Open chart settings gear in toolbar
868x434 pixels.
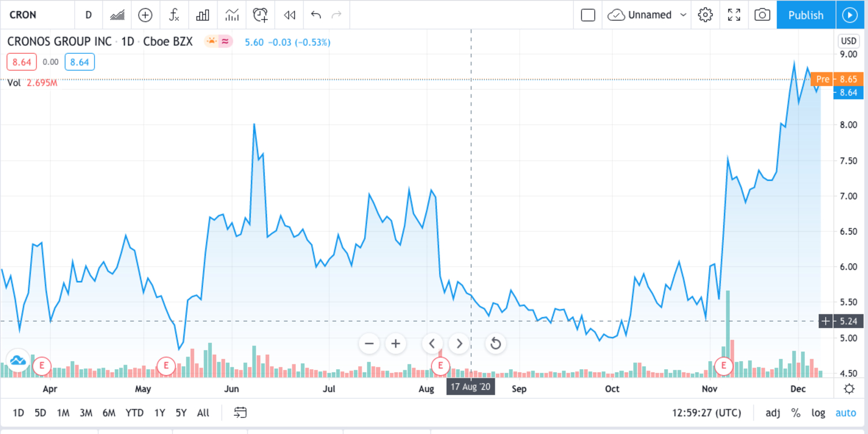pyautogui.click(x=705, y=14)
